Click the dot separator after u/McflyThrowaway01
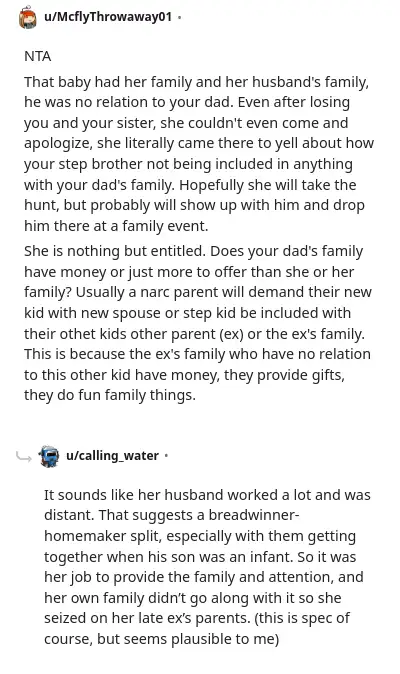Screen dimensions: 400x674 (x=179, y=18)
